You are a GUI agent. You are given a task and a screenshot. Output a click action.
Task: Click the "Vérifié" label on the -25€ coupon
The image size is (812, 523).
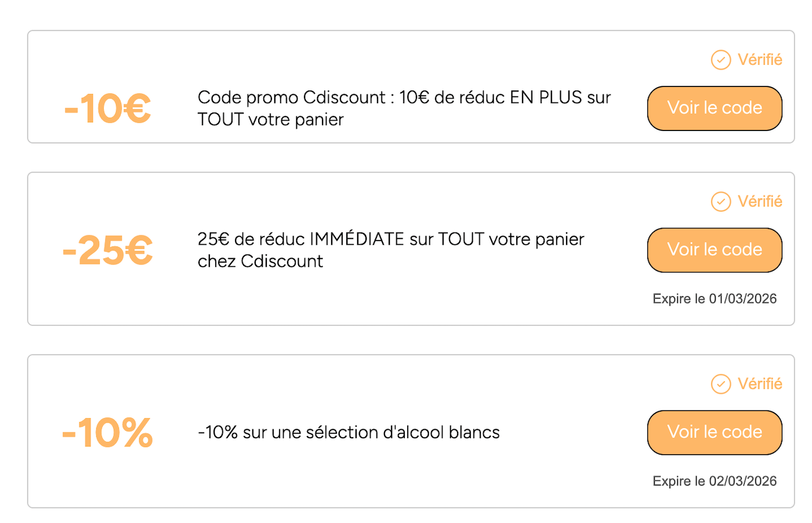pos(759,202)
